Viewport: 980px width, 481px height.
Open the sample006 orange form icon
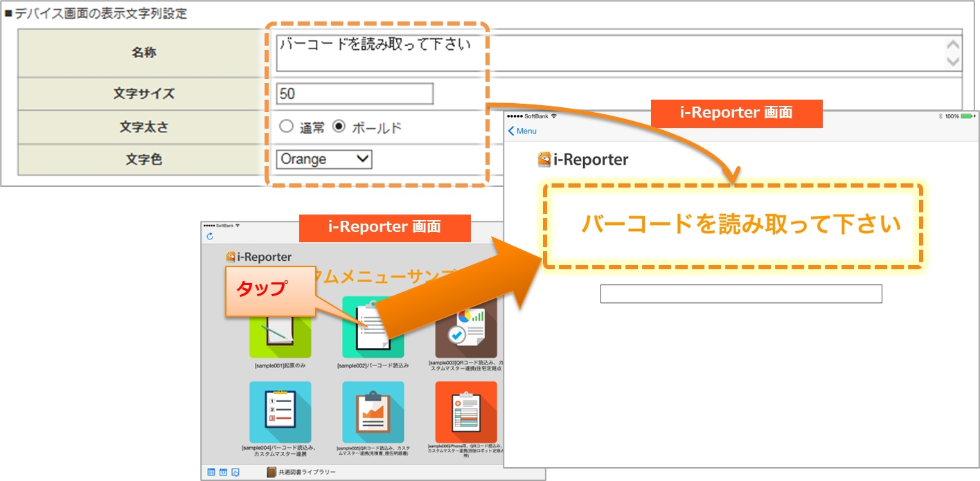coord(466,412)
